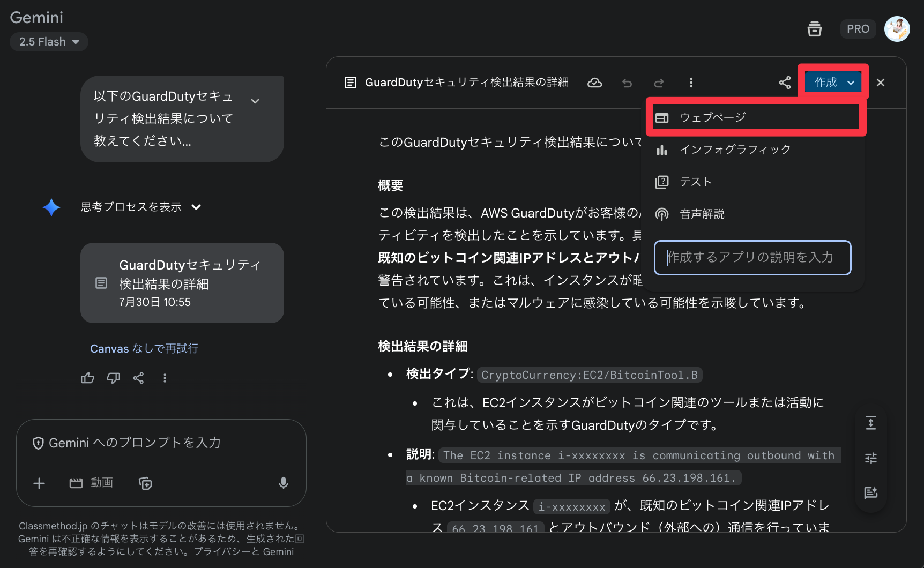Select 音声解説 from create menu
924x568 pixels.
(x=752, y=214)
